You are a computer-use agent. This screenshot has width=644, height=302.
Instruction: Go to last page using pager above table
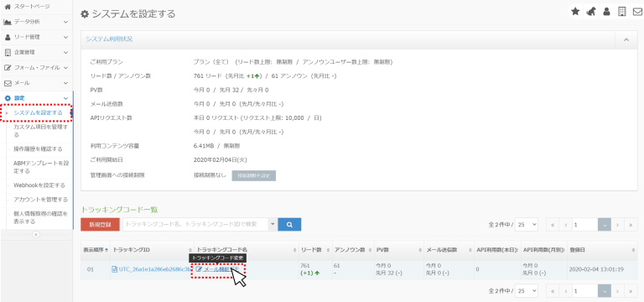631,224
